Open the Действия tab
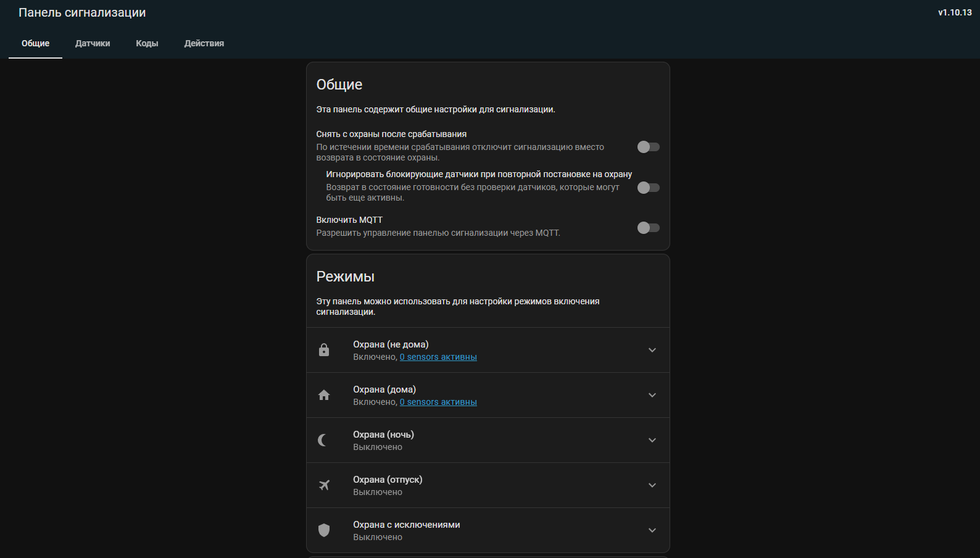 tap(204, 43)
